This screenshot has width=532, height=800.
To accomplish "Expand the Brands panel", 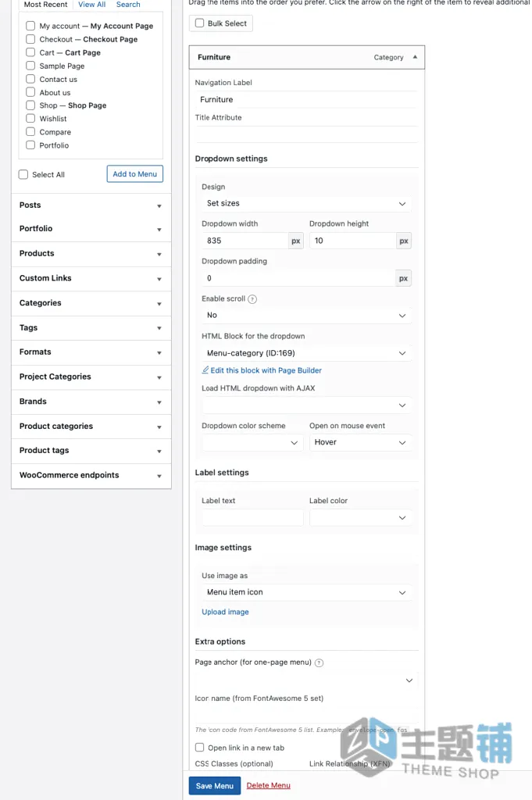I will point(91,402).
